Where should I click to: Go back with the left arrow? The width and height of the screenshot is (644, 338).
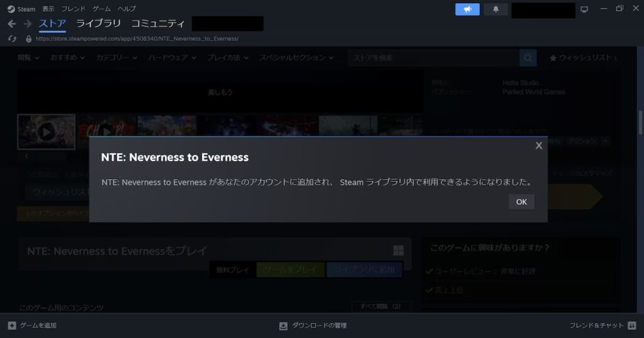pyautogui.click(x=12, y=25)
